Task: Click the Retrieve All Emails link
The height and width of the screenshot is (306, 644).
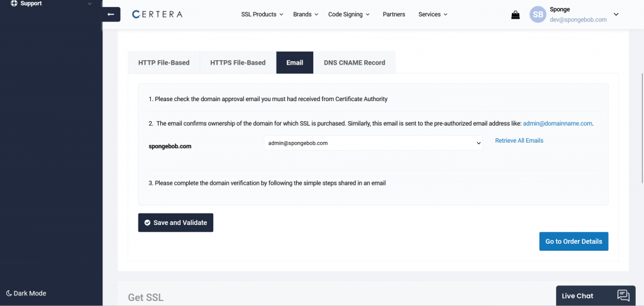Action: 519,141
